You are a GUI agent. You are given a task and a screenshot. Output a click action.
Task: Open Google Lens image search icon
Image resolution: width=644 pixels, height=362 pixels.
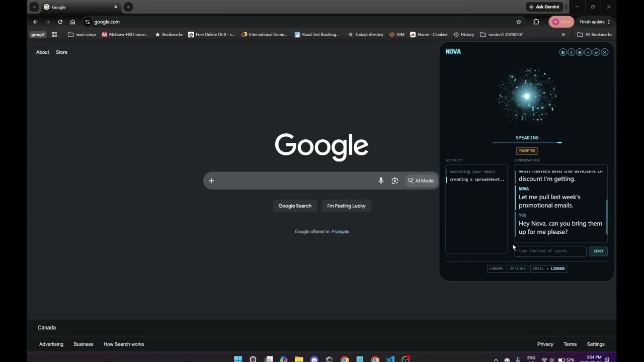(x=395, y=180)
